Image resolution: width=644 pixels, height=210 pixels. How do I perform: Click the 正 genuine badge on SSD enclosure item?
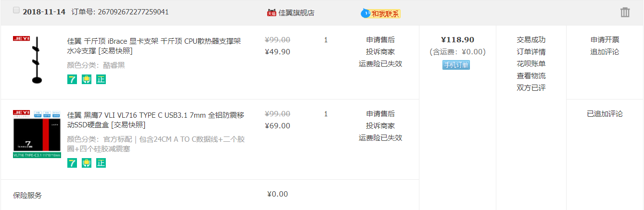coord(101,163)
